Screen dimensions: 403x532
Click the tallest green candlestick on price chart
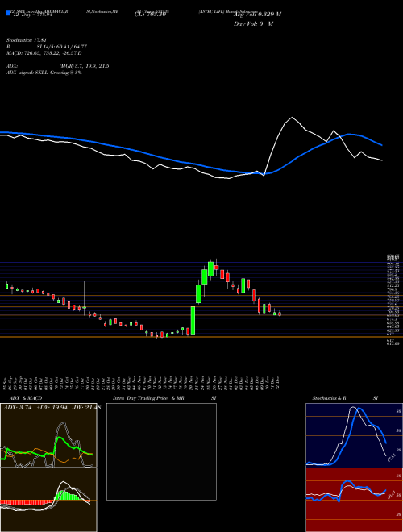193,320
